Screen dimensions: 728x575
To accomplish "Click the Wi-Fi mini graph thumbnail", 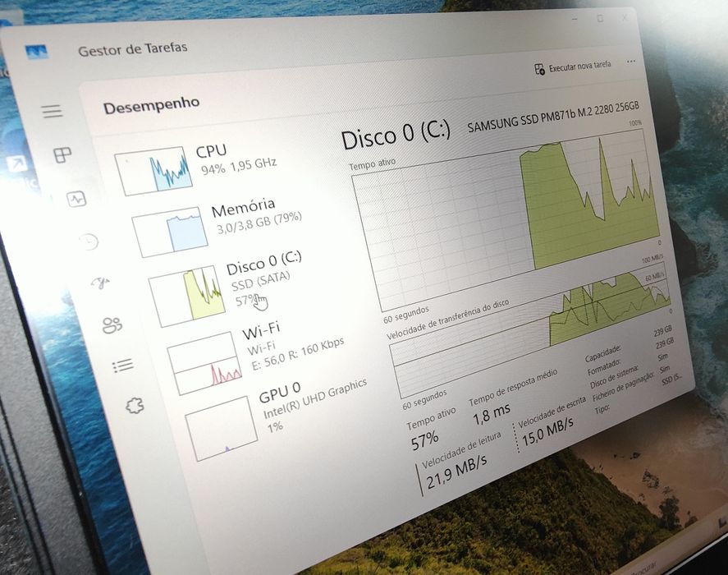I will 204,362.
